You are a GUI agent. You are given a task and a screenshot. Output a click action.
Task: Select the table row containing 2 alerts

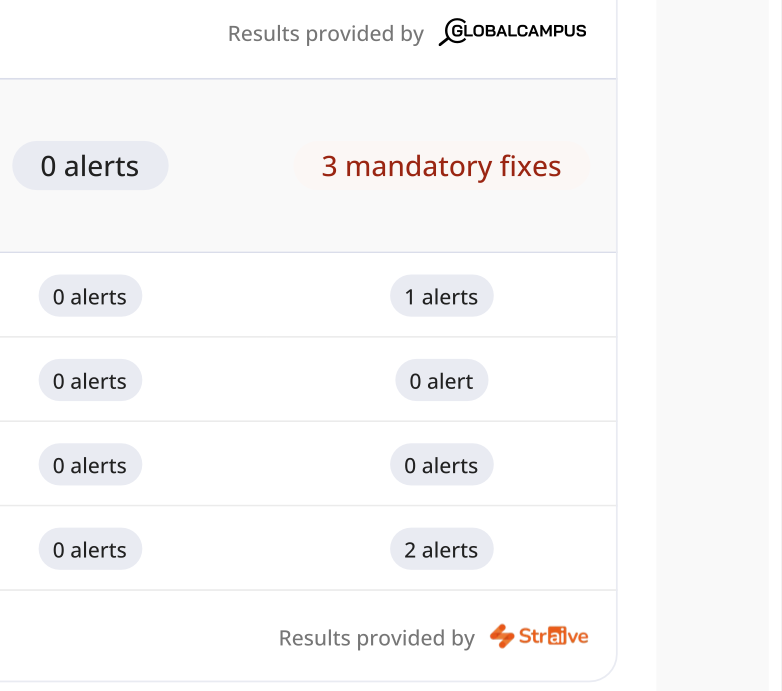tap(308, 548)
